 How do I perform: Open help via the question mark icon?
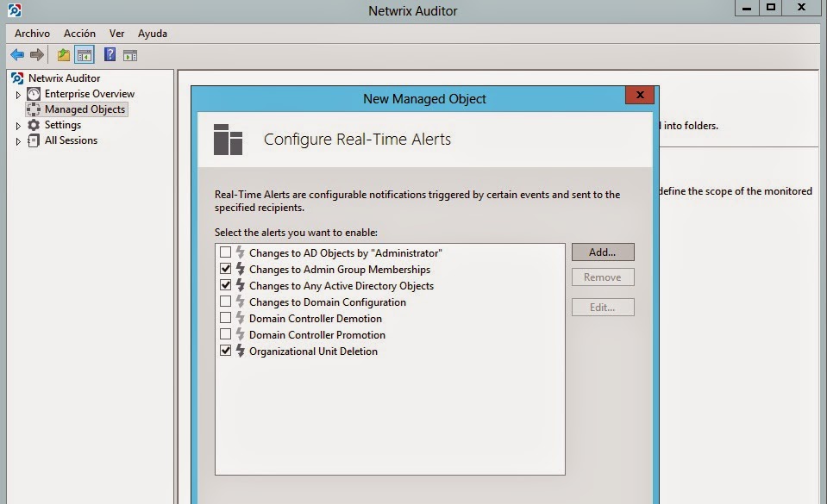(x=110, y=55)
